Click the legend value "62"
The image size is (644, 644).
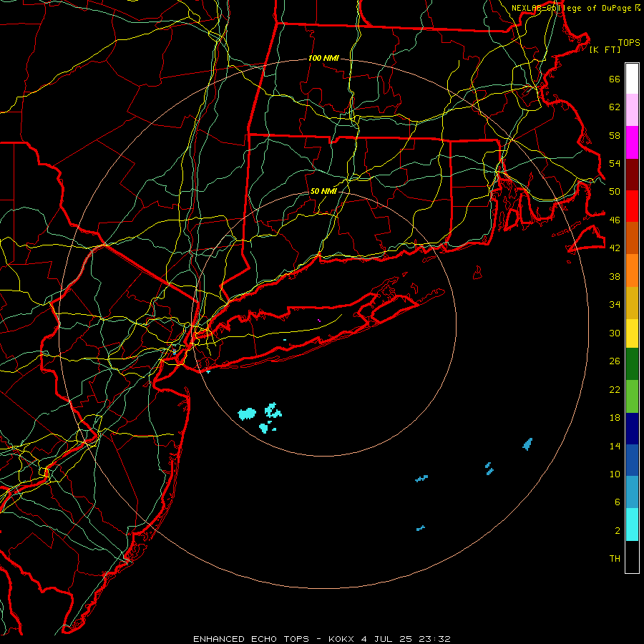click(615, 107)
